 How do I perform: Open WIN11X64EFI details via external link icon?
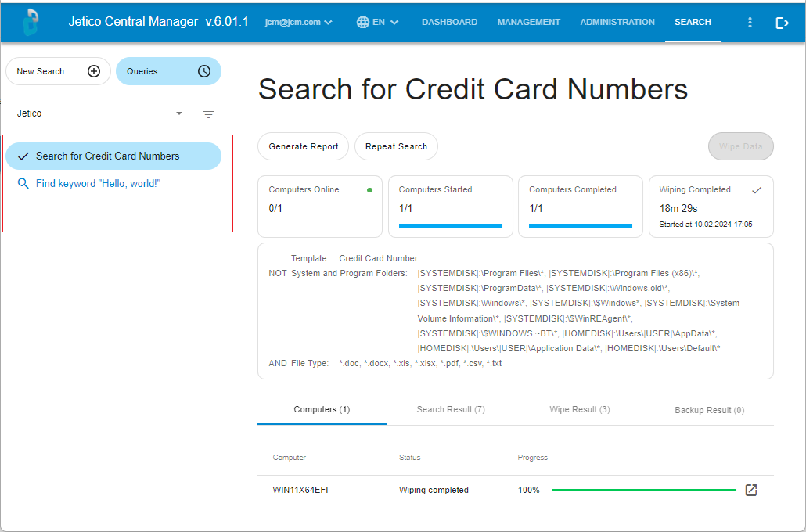coord(751,490)
